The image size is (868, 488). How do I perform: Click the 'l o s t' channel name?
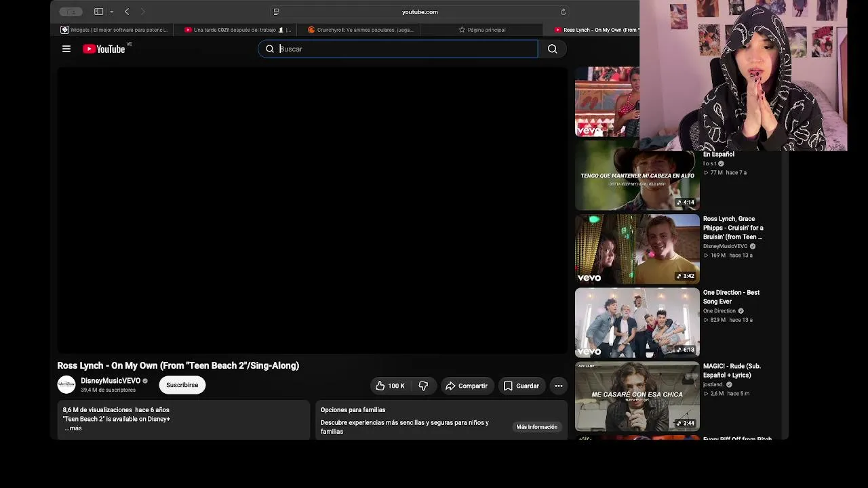pyautogui.click(x=709, y=163)
